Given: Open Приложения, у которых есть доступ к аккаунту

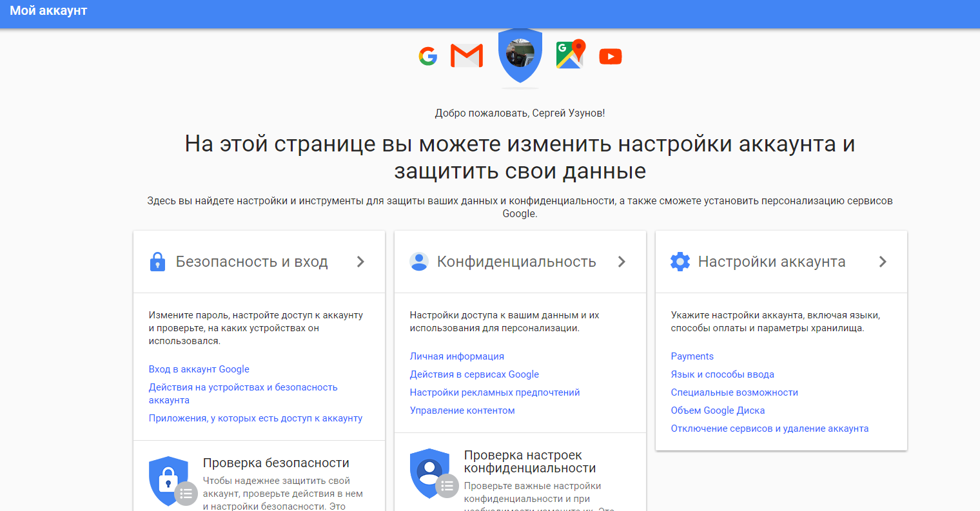Looking at the screenshot, I should coord(255,418).
